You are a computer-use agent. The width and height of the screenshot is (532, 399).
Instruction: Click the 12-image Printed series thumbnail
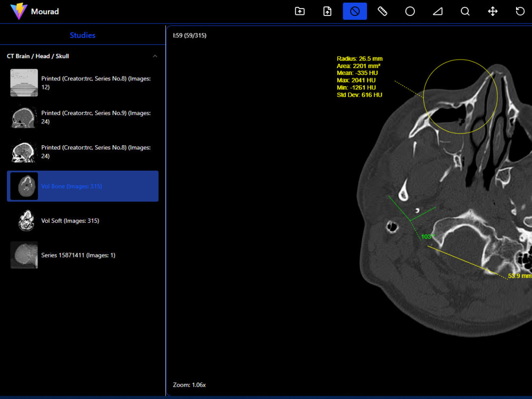(24, 83)
